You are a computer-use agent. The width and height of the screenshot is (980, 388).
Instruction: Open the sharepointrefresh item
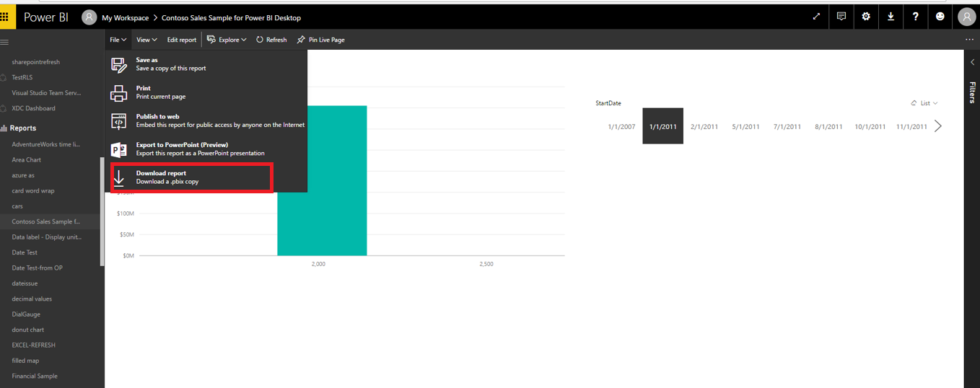click(36, 62)
